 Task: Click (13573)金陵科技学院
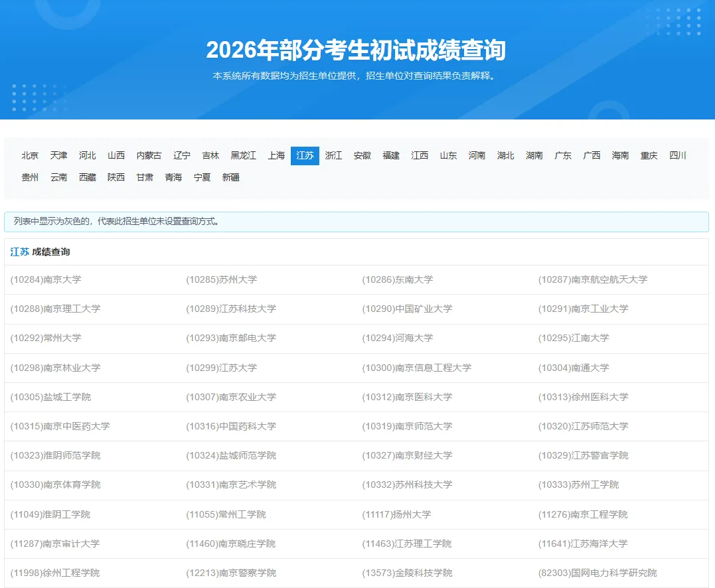tap(407, 573)
